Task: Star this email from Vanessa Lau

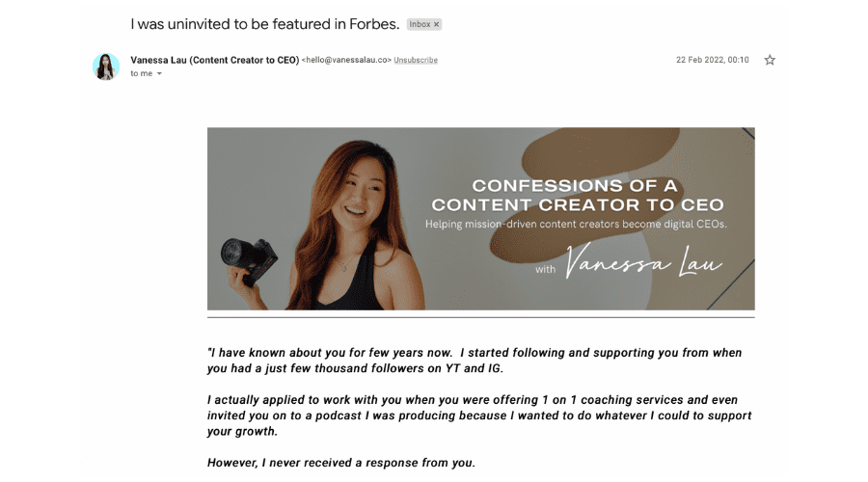Action: pyautogui.click(x=770, y=60)
